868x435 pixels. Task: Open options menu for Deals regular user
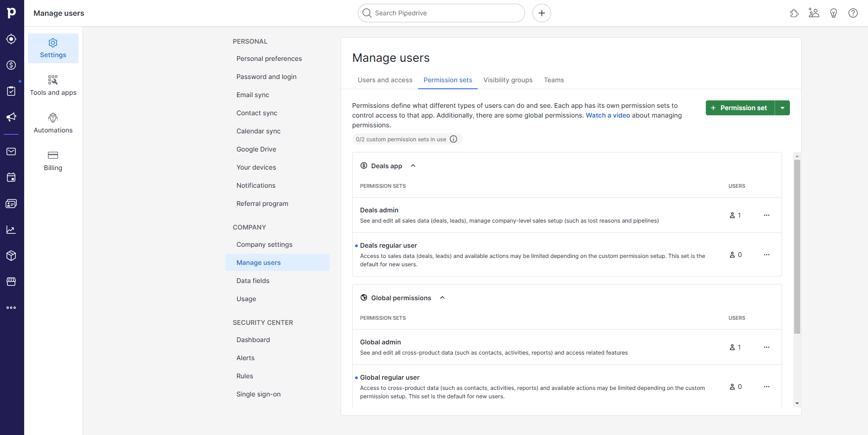pyautogui.click(x=767, y=255)
